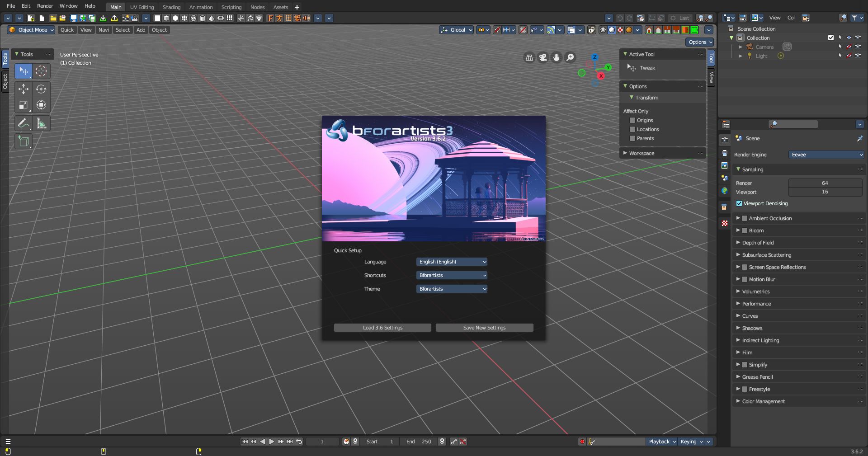This screenshot has height=456, width=868.
Task: Click the play animation button
Action: tap(271, 442)
